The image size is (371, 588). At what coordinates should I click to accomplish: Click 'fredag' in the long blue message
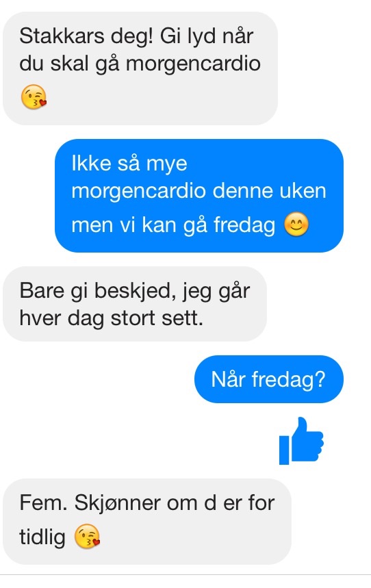tap(244, 225)
